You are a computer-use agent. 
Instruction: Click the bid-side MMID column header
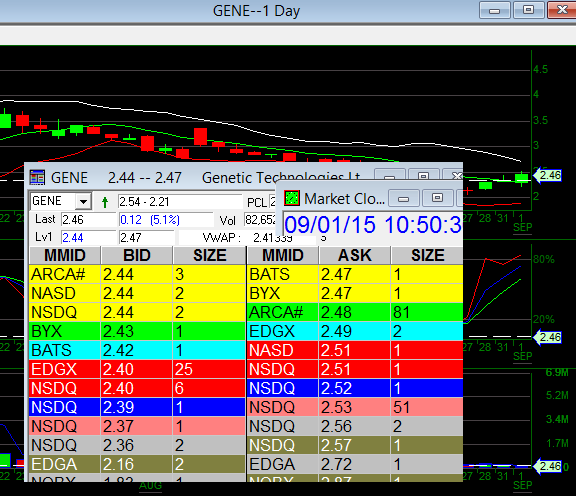[65, 255]
